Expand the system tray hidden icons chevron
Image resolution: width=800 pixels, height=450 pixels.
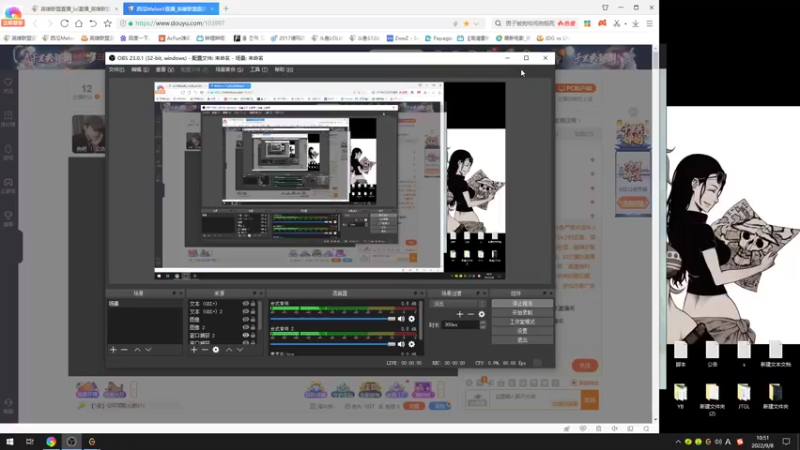pyautogui.click(x=678, y=442)
